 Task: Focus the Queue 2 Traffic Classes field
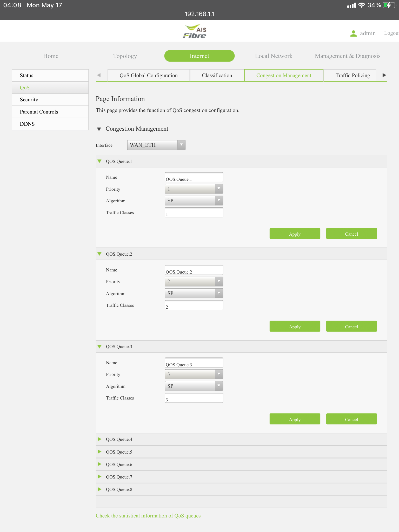[194, 305]
